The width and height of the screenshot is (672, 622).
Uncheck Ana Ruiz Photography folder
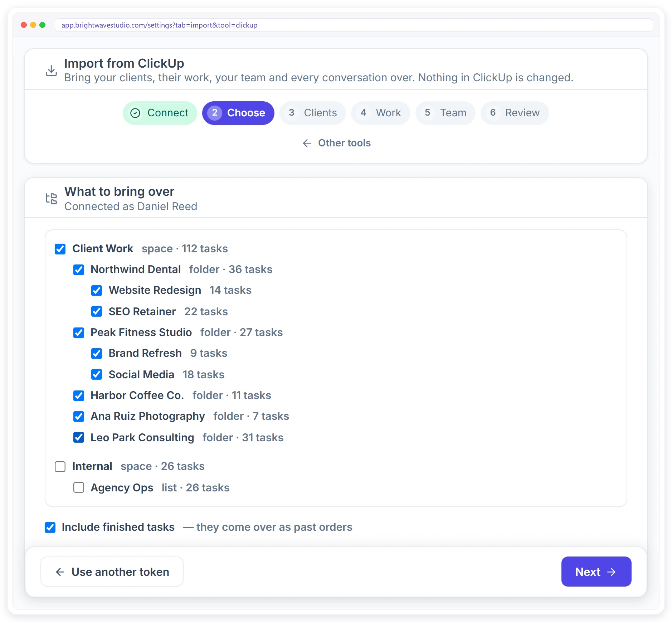pos(79,417)
